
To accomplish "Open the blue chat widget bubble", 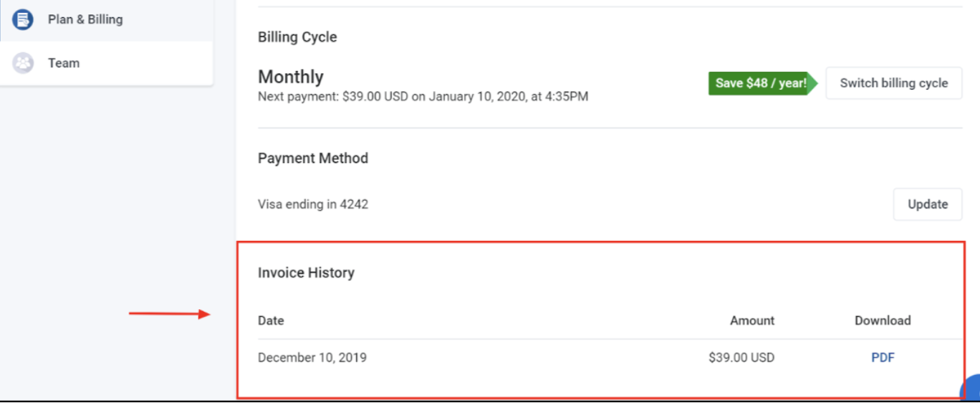I will click(x=971, y=389).
